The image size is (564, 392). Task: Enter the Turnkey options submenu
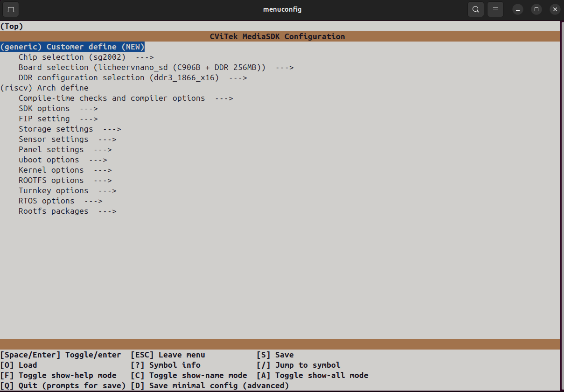coord(68,190)
